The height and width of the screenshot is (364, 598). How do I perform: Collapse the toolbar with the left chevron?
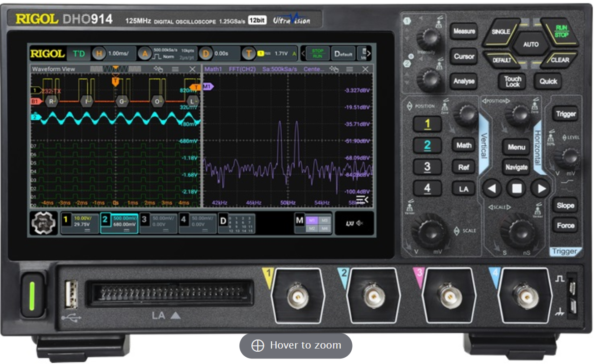coord(303,54)
